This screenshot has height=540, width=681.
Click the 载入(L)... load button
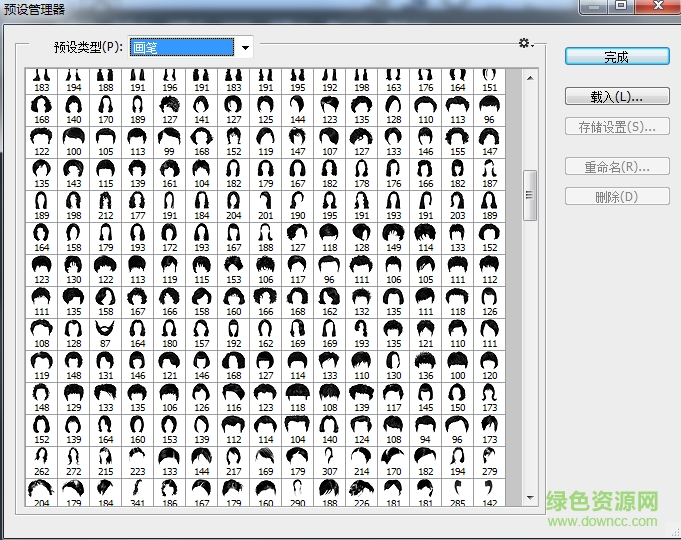click(x=616, y=97)
